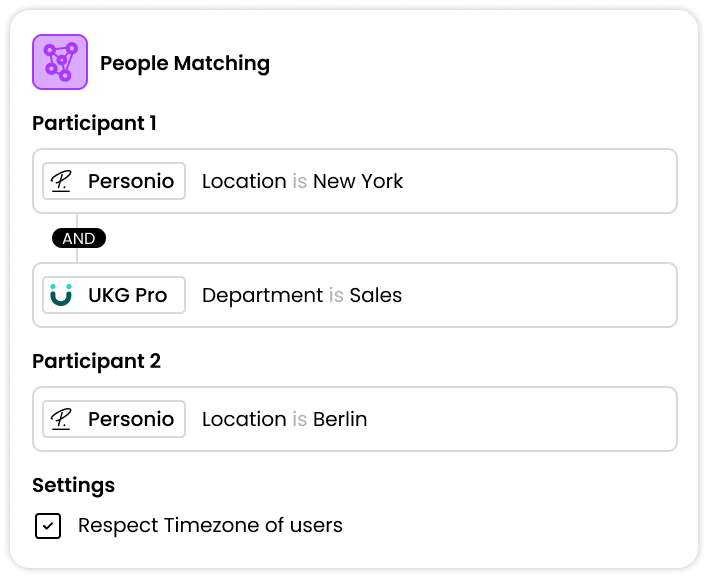706x576 pixels.
Task: Click the Respect Timezone of users label
Action: 210,526
